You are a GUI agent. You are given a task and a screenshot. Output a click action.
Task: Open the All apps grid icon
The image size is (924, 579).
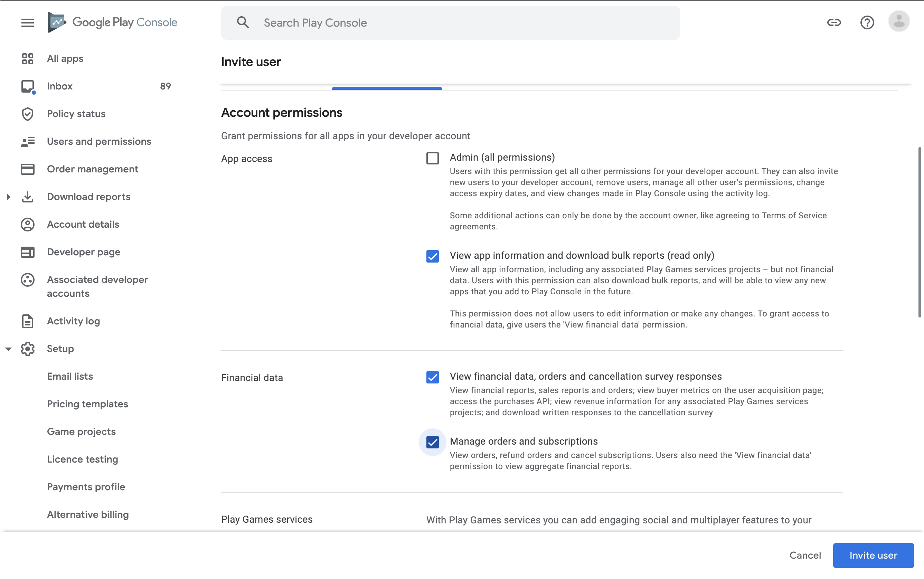(x=27, y=59)
